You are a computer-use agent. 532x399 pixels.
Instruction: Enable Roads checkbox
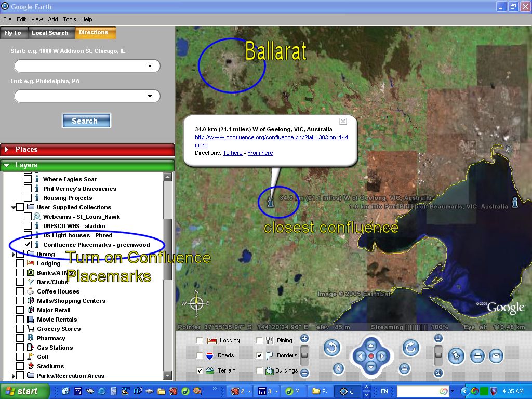click(200, 355)
